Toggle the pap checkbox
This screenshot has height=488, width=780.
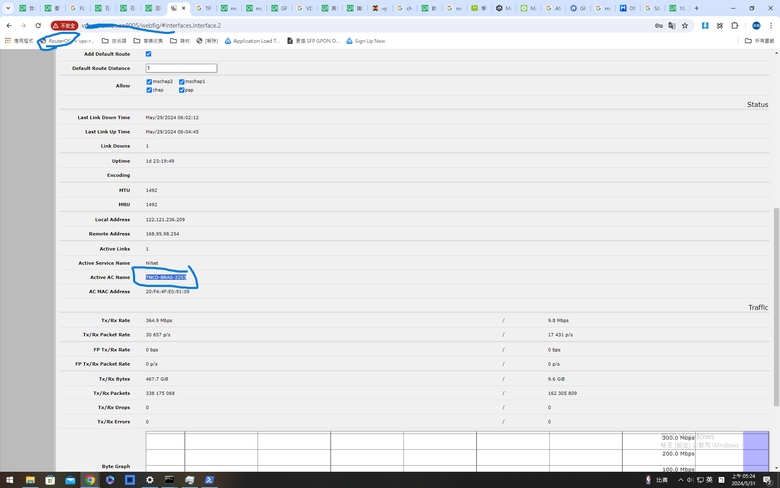[182, 90]
